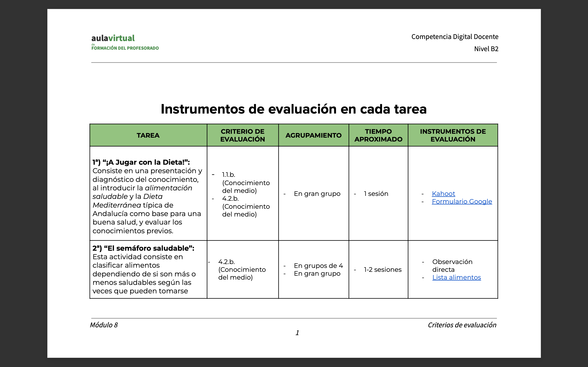Click the 'Formación del Profesorado' logo subtitle
The width and height of the screenshot is (588, 367).
(125, 48)
